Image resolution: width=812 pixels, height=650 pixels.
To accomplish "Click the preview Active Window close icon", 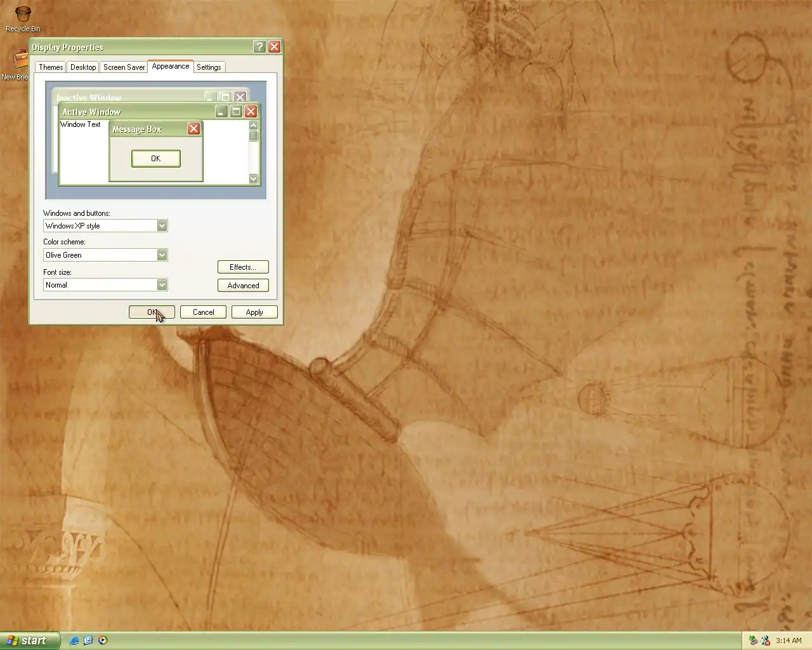I will pyautogui.click(x=251, y=112).
